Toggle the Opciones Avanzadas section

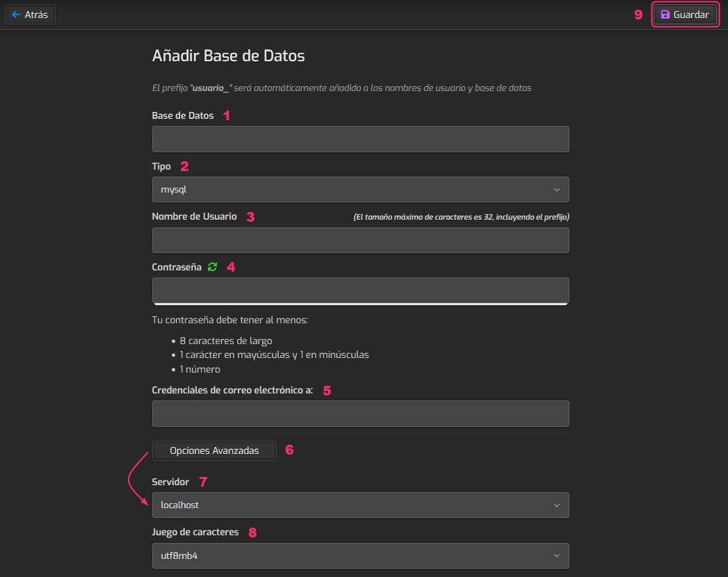point(214,450)
